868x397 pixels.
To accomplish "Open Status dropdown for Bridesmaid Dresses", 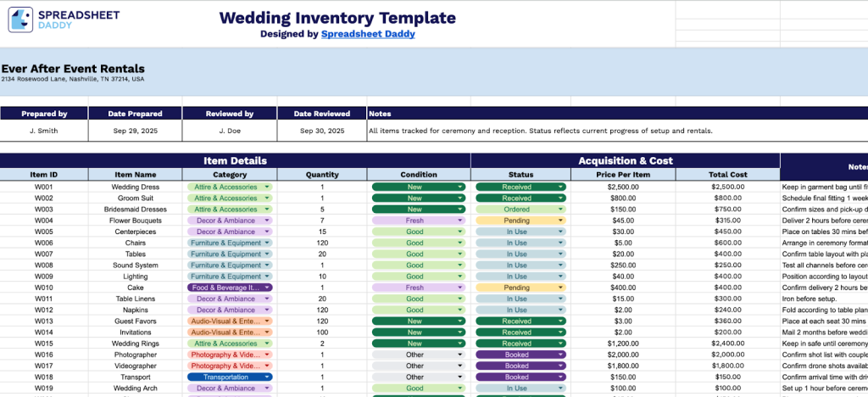I will click(559, 210).
